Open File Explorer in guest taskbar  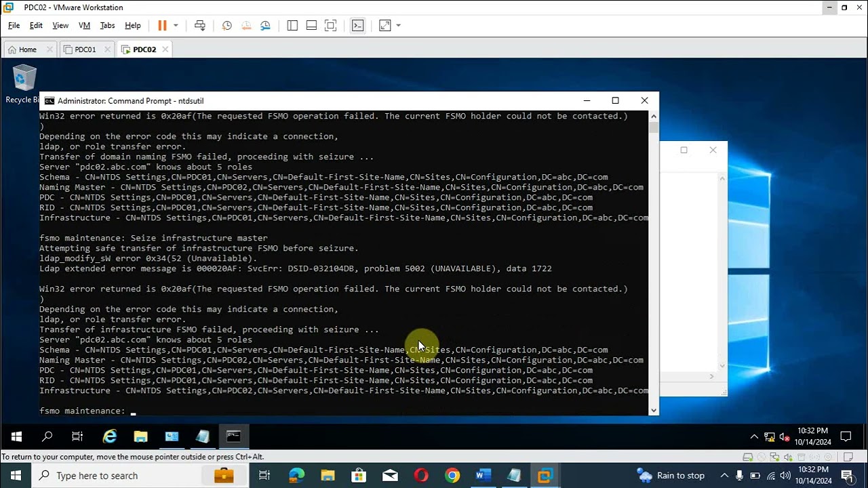[x=140, y=436]
